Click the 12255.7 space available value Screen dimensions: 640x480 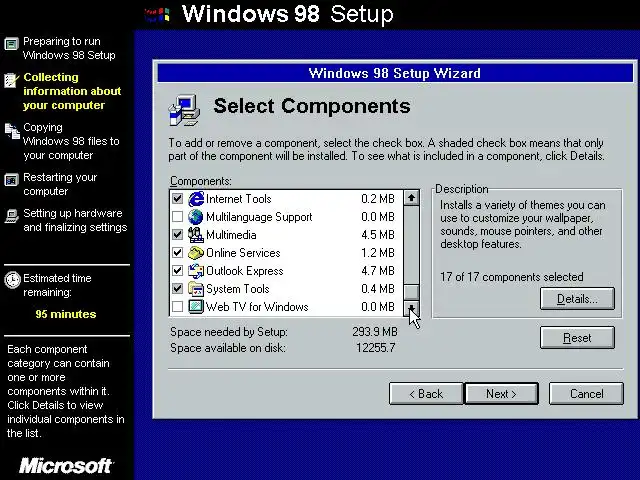click(376, 348)
